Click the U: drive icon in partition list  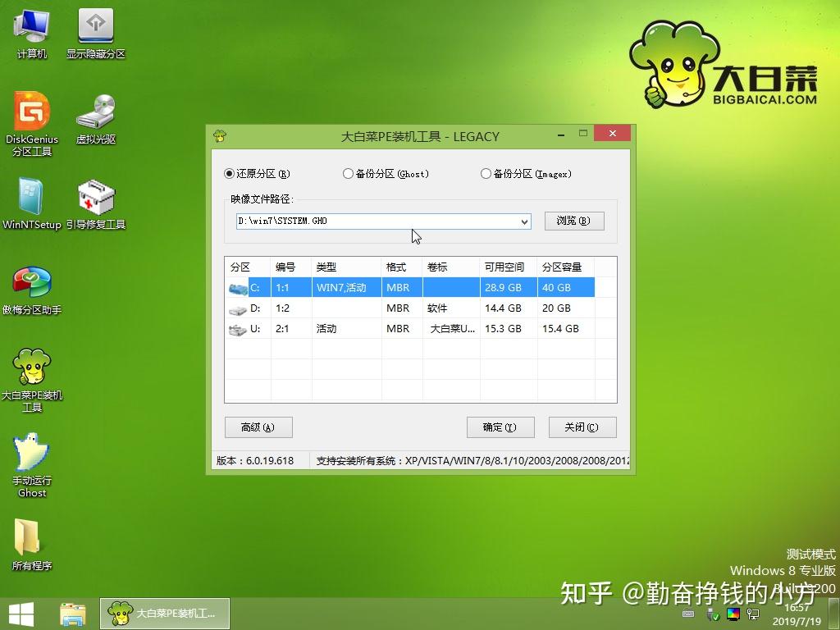[x=238, y=330]
